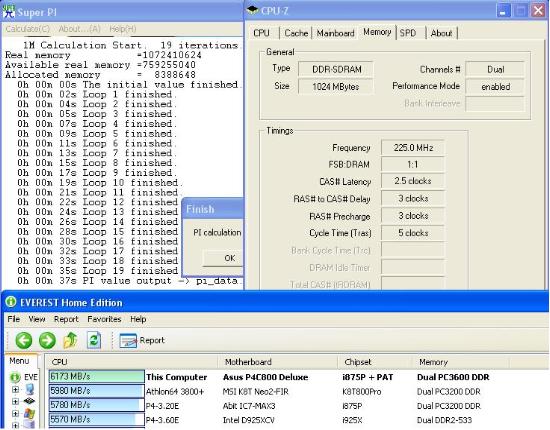The height and width of the screenshot is (430, 550).
Task: Click 'Dual PC3600 DDR' memory cell
Action: pyautogui.click(x=453, y=377)
